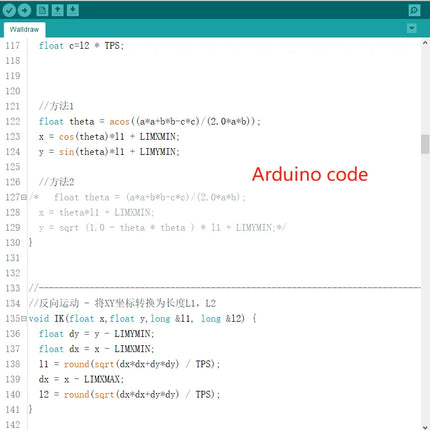Image resolution: width=430 pixels, height=430 pixels.
Task: Create a new sketch with the New icon
Action: 42,10
